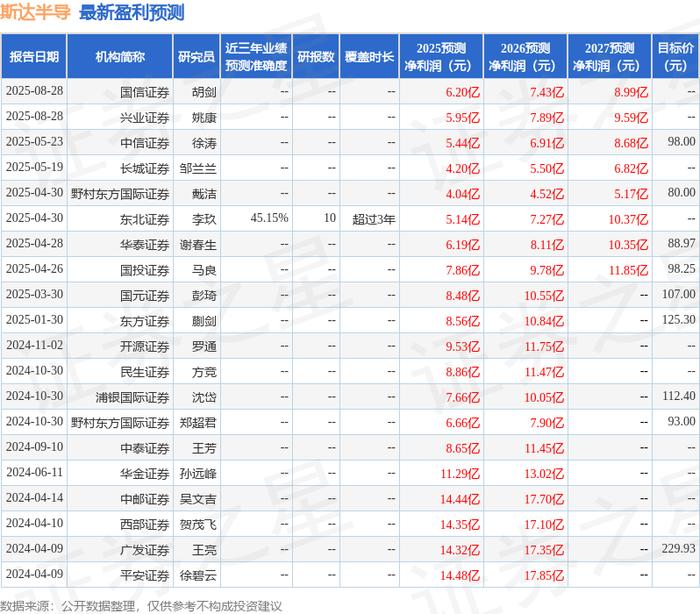Viewport: 700px width, 614px height.
Task: Click the 2027预测净利润 column header
Action: tap(609, 57)
